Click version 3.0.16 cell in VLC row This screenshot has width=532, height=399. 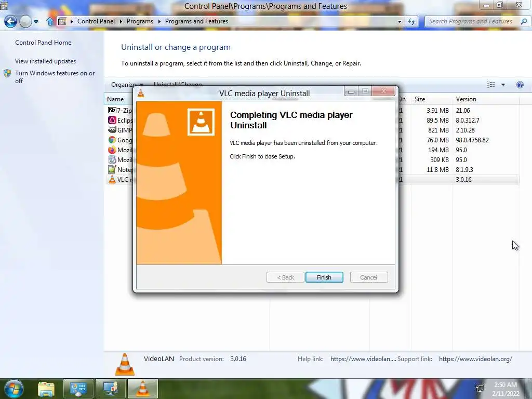463,179
